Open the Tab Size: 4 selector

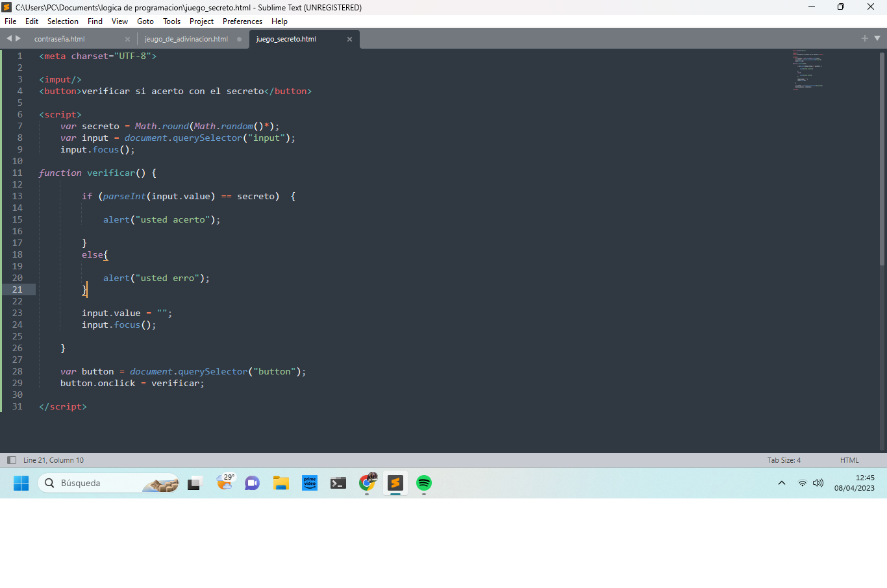(784, 460)
